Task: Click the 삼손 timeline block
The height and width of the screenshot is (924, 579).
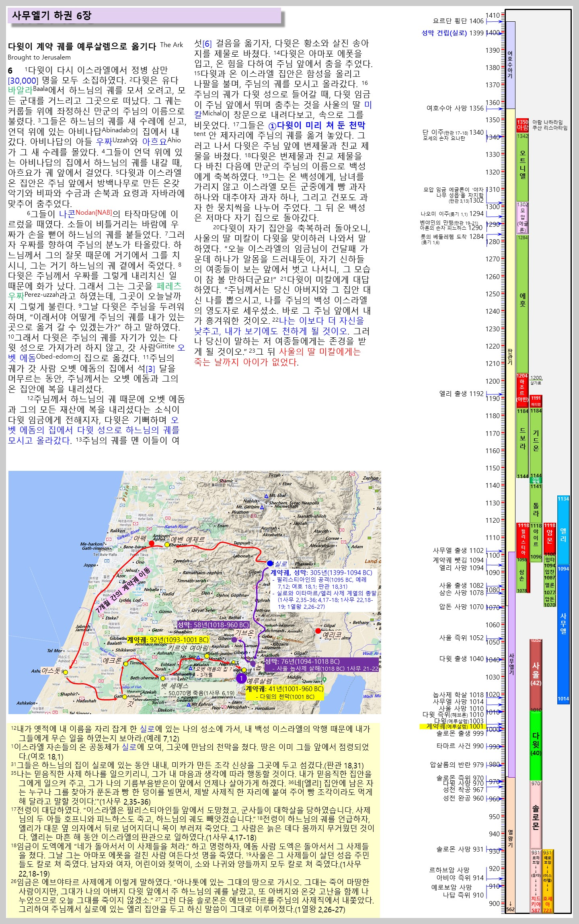Action: pyautogui.click(x=522, y=575)
